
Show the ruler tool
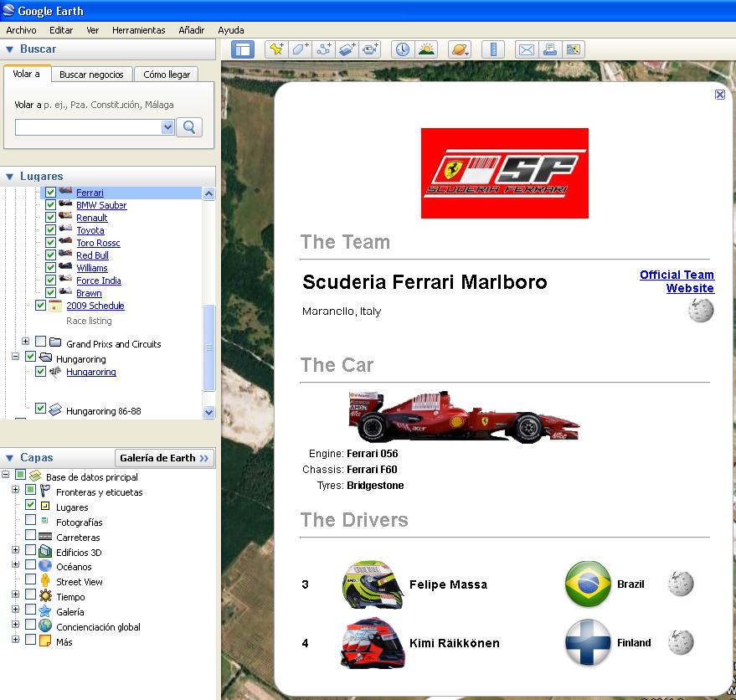tap(493, 49)
